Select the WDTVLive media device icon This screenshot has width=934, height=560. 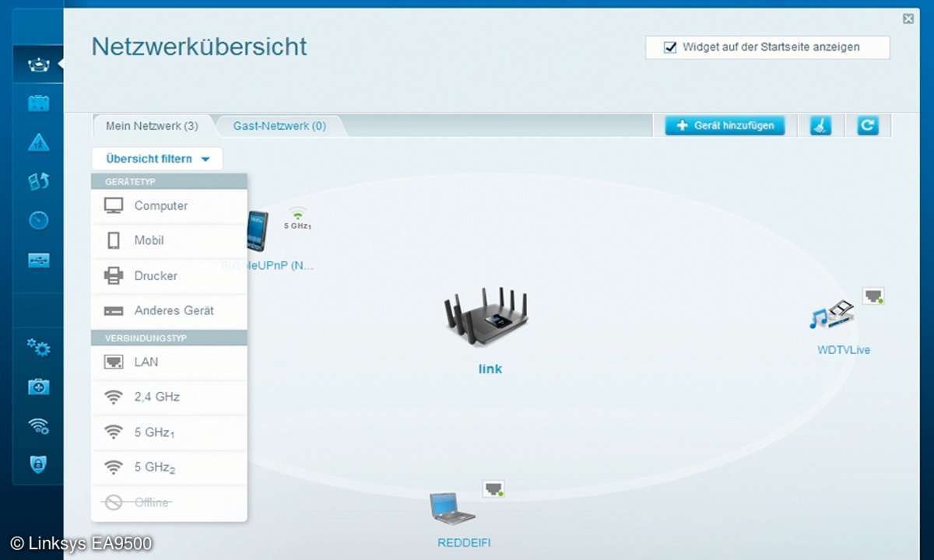click(x=831, y=316)
